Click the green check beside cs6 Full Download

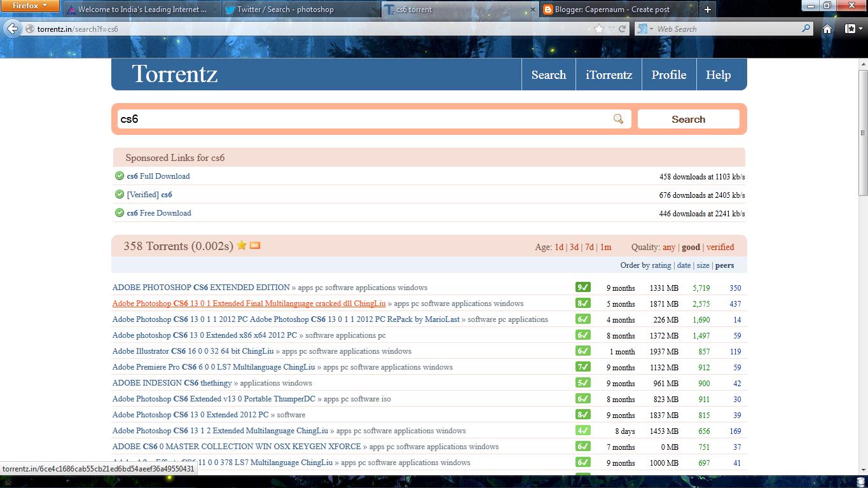[x=119, y=176]
